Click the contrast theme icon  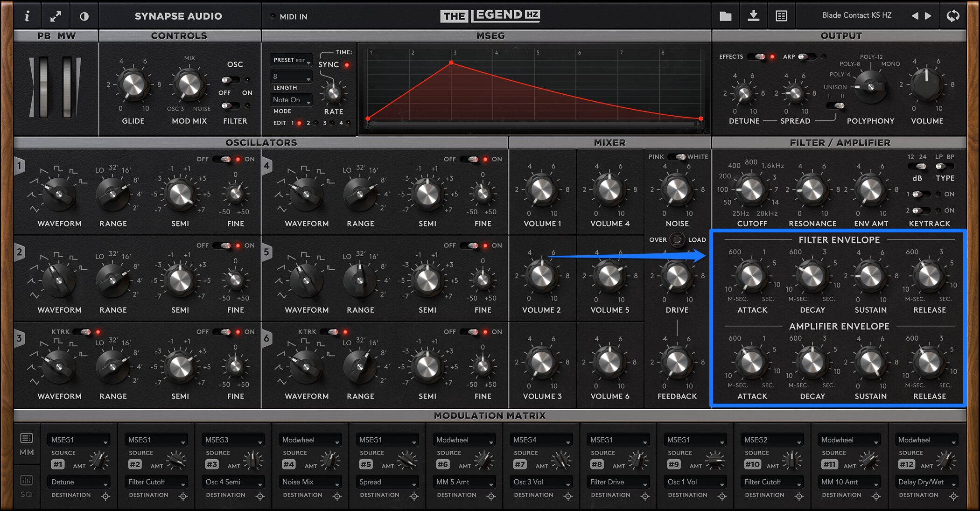pyautogui.click(x=84, y=16)
